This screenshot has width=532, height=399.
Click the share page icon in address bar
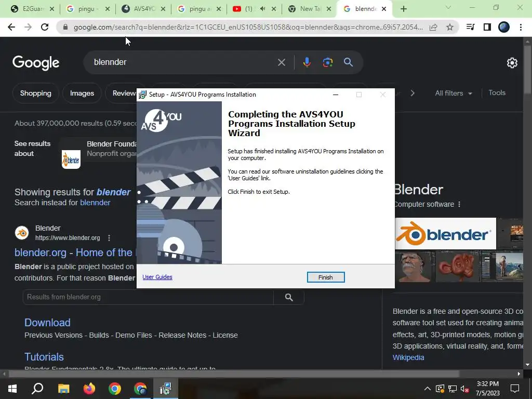[x=433, y=27]
